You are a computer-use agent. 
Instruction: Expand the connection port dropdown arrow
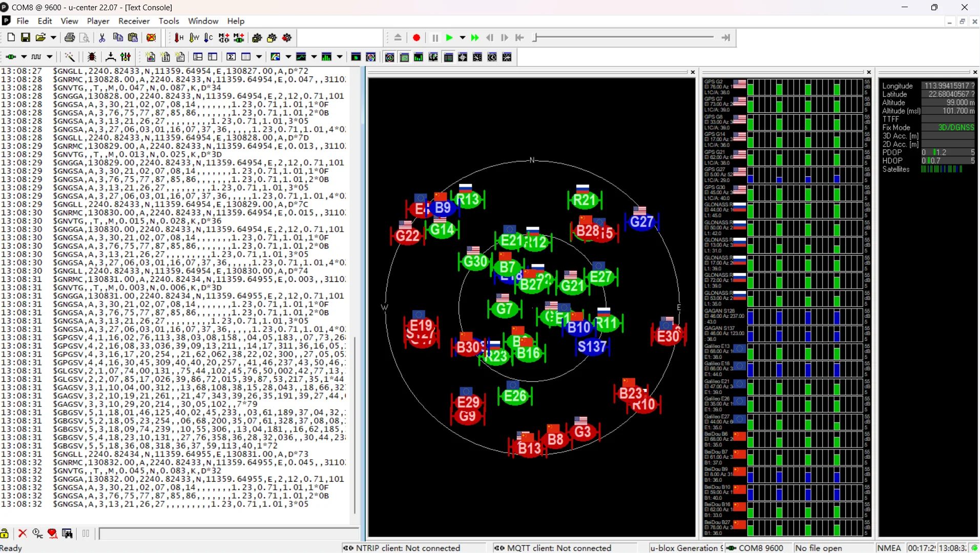point(24,57)
